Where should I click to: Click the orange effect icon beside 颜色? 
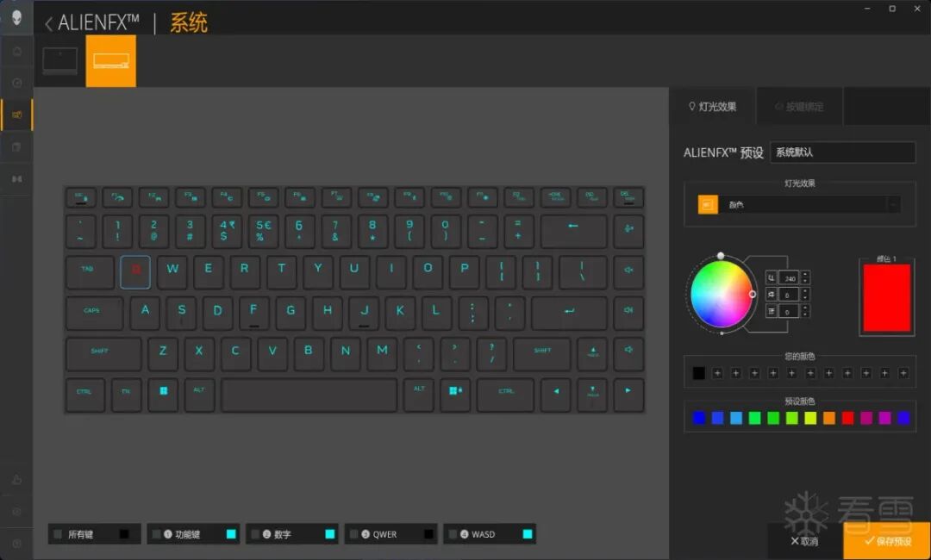point(708,205)
